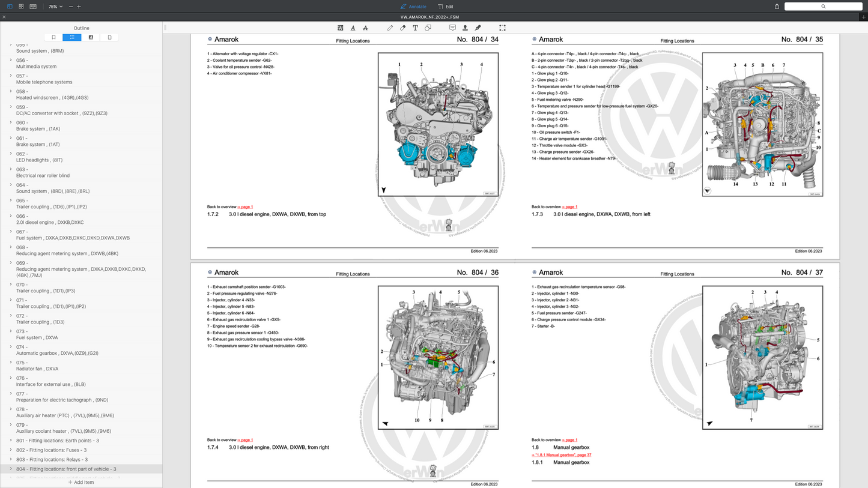Expand outline item 056 Multimedia system
Image resolution: width=868 pixels, height=488 pixels.
coord(10,60)
